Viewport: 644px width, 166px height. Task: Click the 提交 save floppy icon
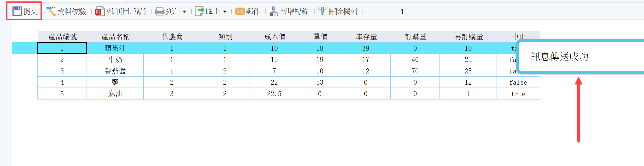tap(17, 11)
